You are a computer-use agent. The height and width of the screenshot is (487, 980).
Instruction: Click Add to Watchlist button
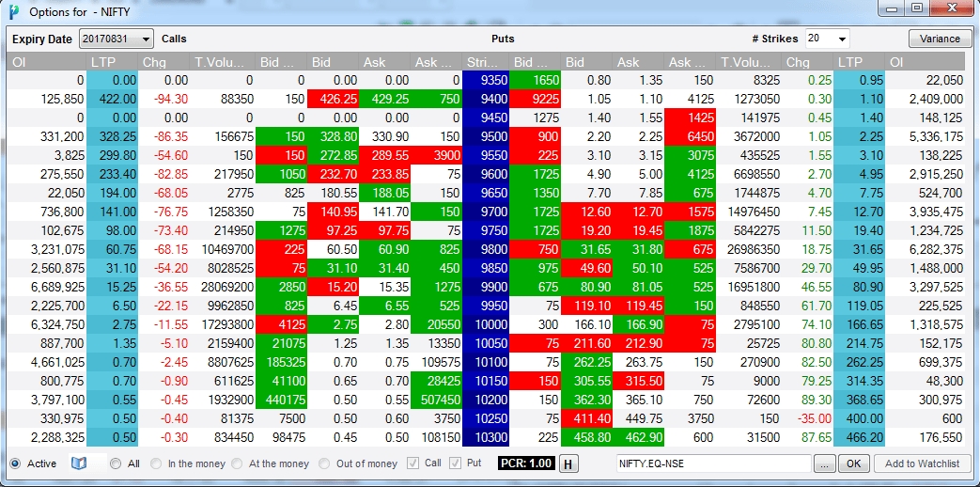[922, 463]
